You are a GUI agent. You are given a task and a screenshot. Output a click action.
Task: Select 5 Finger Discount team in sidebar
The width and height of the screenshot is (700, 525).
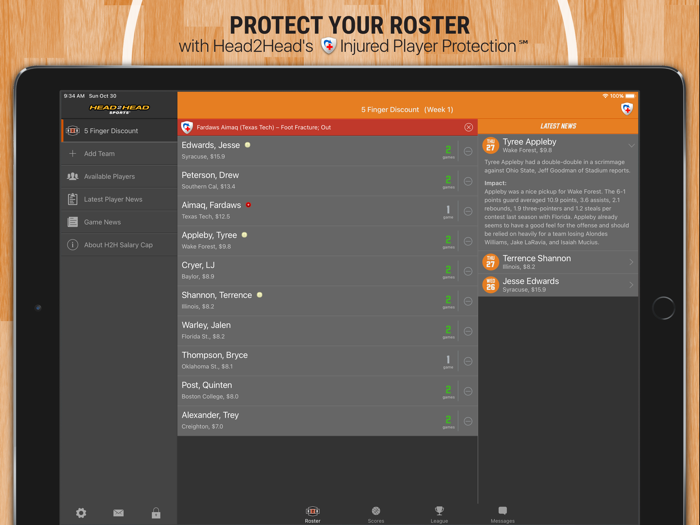pos(119,131)
